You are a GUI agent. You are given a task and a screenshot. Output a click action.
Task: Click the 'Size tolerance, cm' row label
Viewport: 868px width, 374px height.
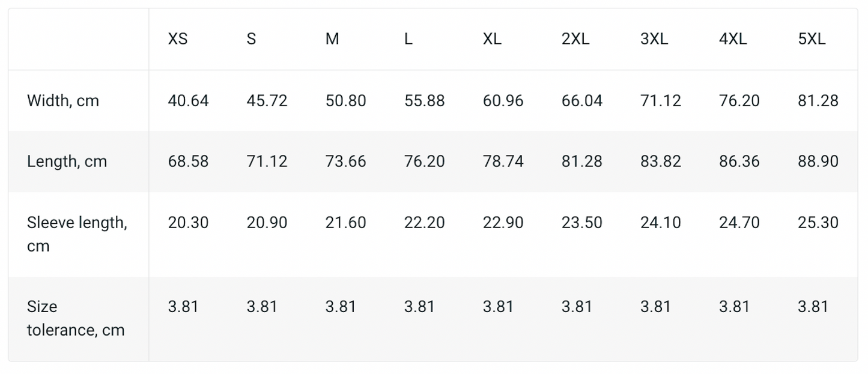pyautogui.click(x=76, y=318)
